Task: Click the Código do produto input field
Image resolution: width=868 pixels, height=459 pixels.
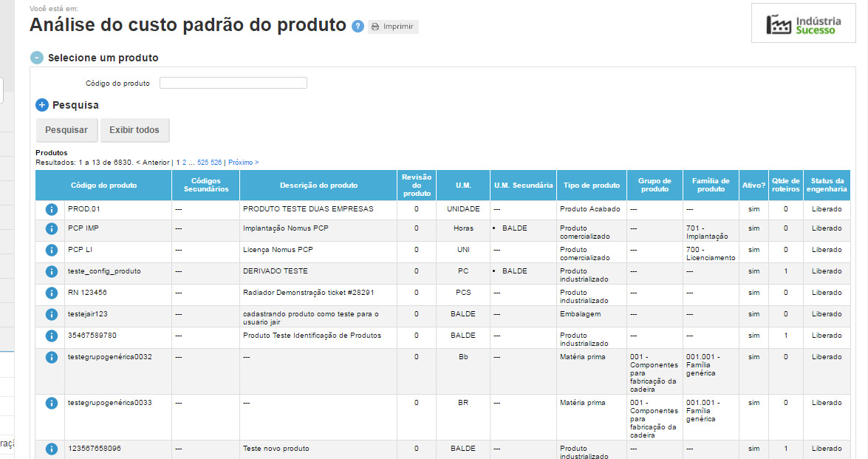Action: (x=233, y=83)
